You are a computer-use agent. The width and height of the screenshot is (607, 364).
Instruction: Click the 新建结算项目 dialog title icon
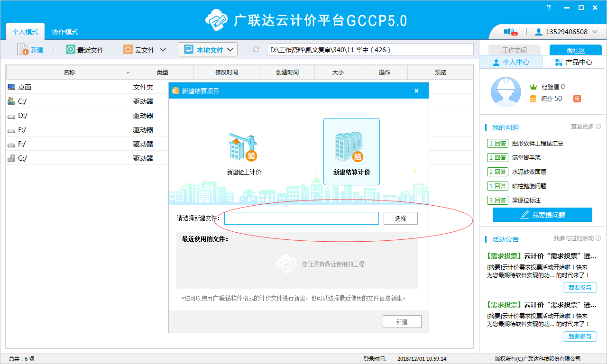[x=175, y=91]
